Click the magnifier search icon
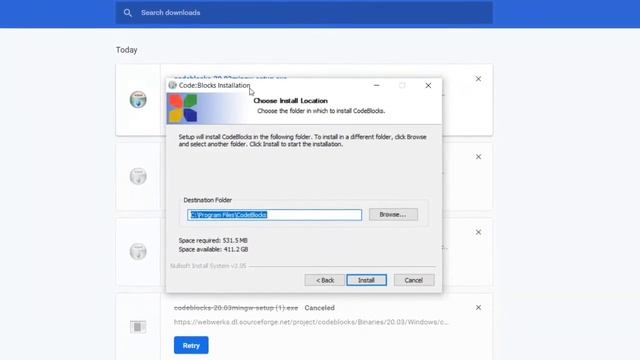Image resolution: width=640 pixels, height=360 pixels. point(128,13)
